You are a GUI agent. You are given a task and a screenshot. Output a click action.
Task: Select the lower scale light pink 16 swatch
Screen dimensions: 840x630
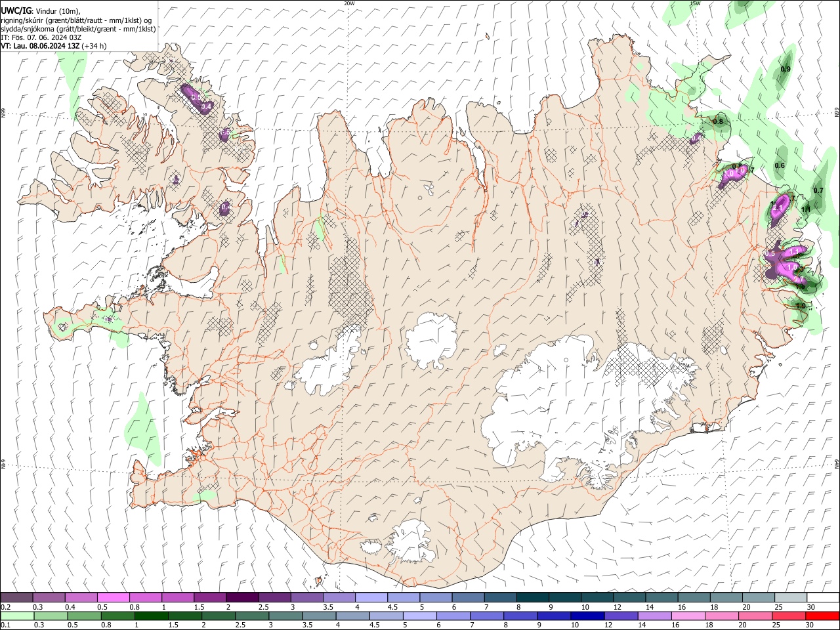(x=688, y=616)
